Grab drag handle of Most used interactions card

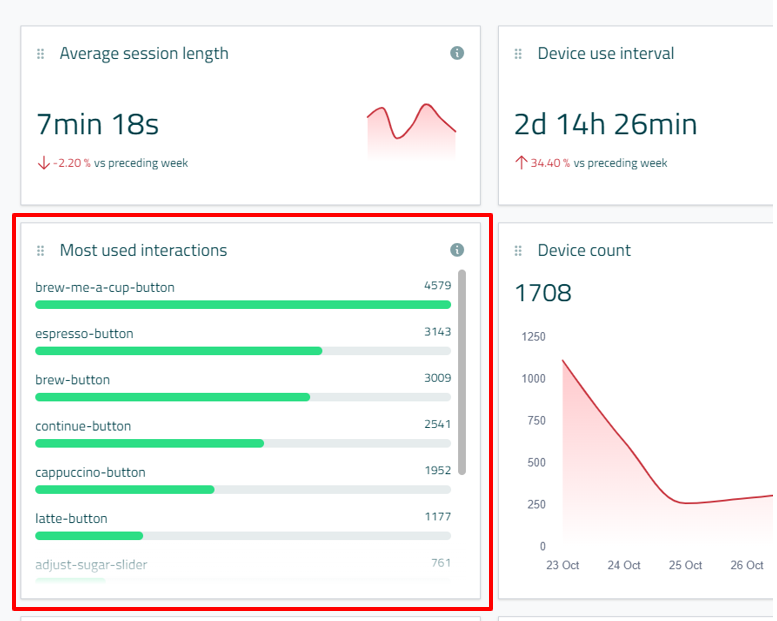point(41,251)
